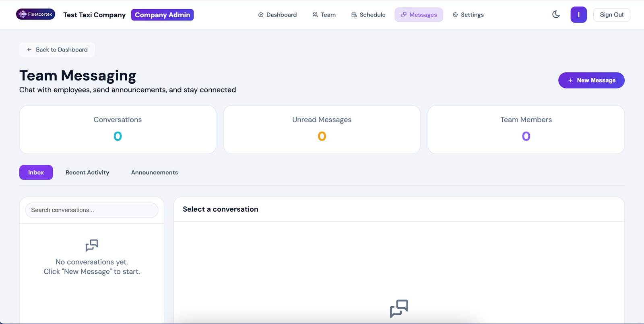Focus the Search conversations field

[92, 210]
